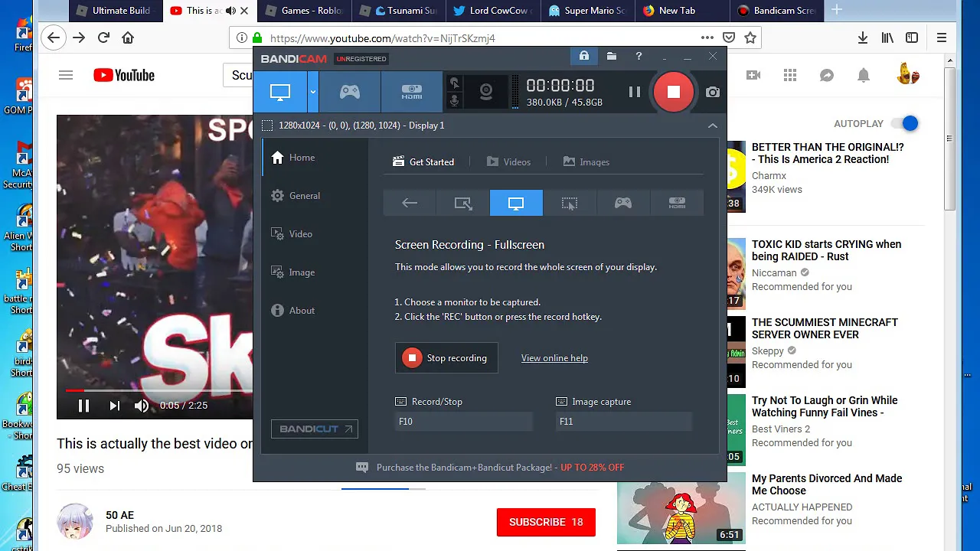Click Image capture hotkey field F11
Screen dimensions: 980x551
[624, 422]
